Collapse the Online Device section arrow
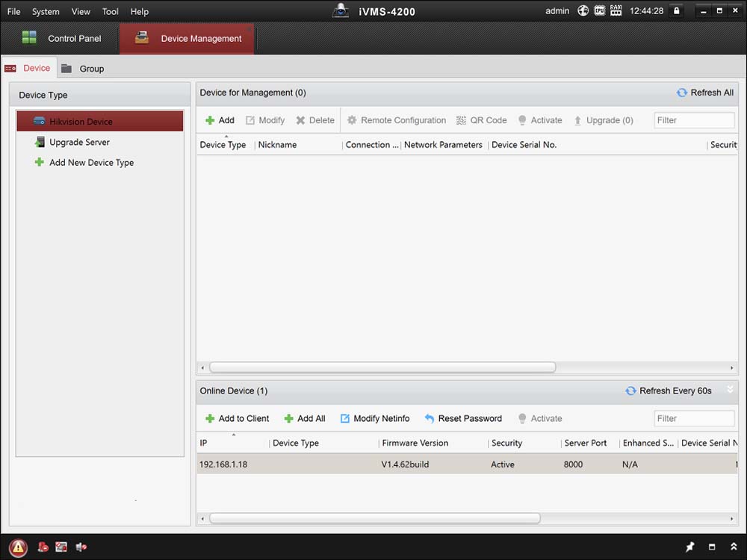The height and width of the screenshot is (560, 747). coord(730,390)
